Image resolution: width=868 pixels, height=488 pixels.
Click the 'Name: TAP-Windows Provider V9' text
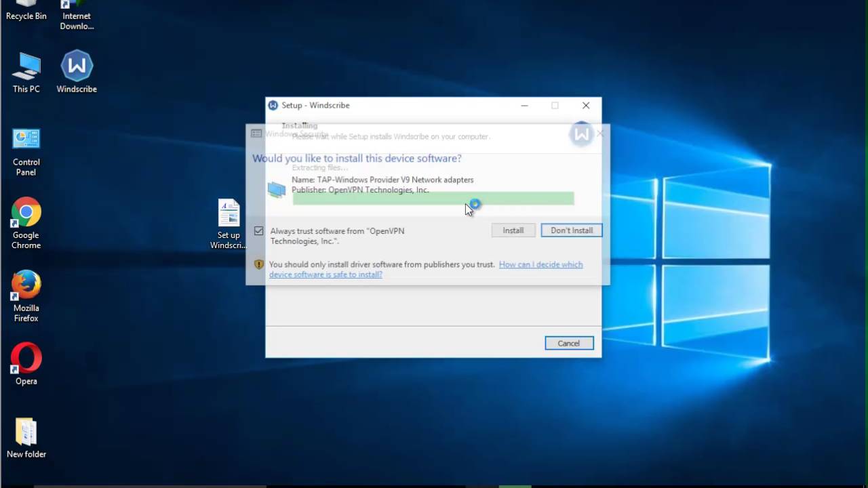(382, 180)
